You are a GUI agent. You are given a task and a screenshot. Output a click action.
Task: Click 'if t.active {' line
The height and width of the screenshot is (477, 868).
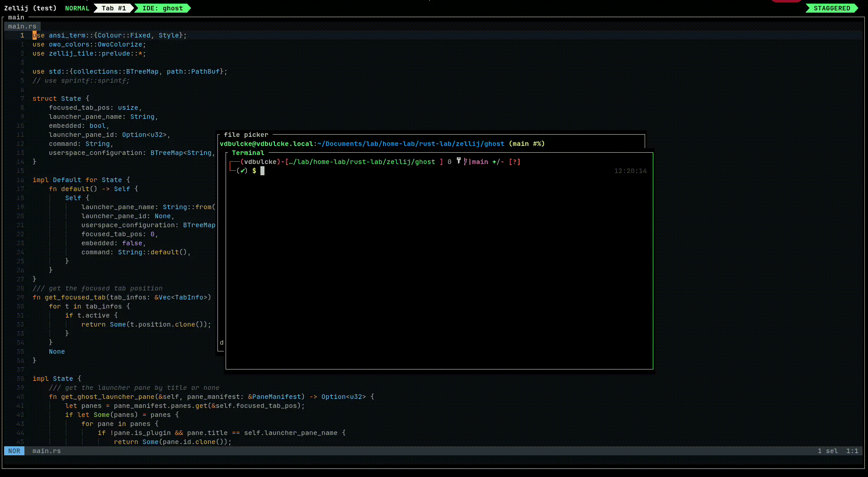pos(91,315)
